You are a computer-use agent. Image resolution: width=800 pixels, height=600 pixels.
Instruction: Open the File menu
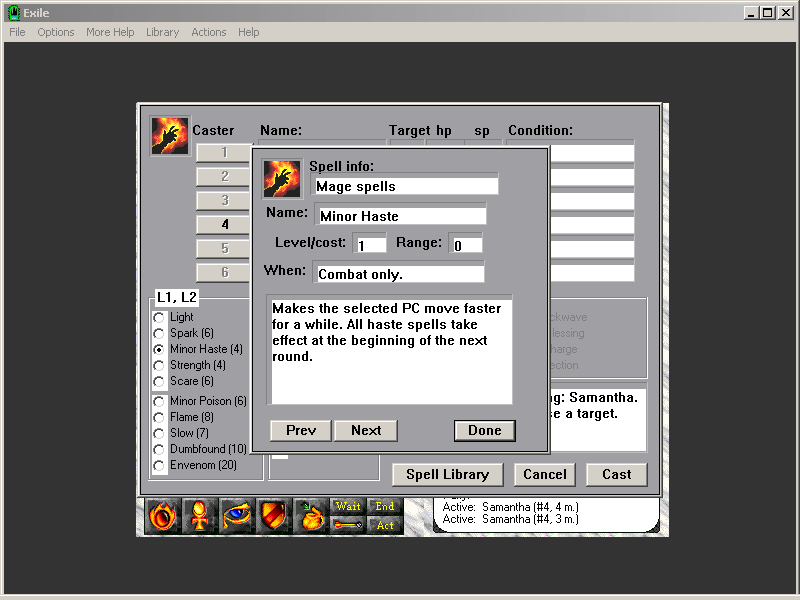point(17,32)
